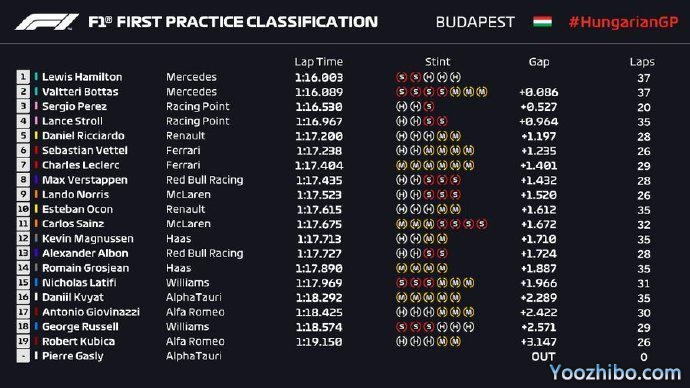690x388 pixels.
Task: Click the Ferrari red color bar beside Vettel
Action: [36, 150]
